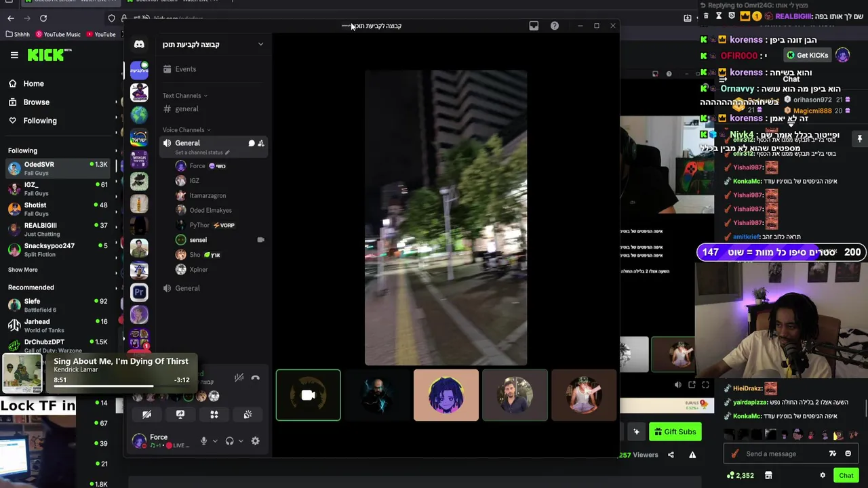Screen dimensions: 868x488
Task: Send message with the Chat button
Action: click(x=846, y=476)
